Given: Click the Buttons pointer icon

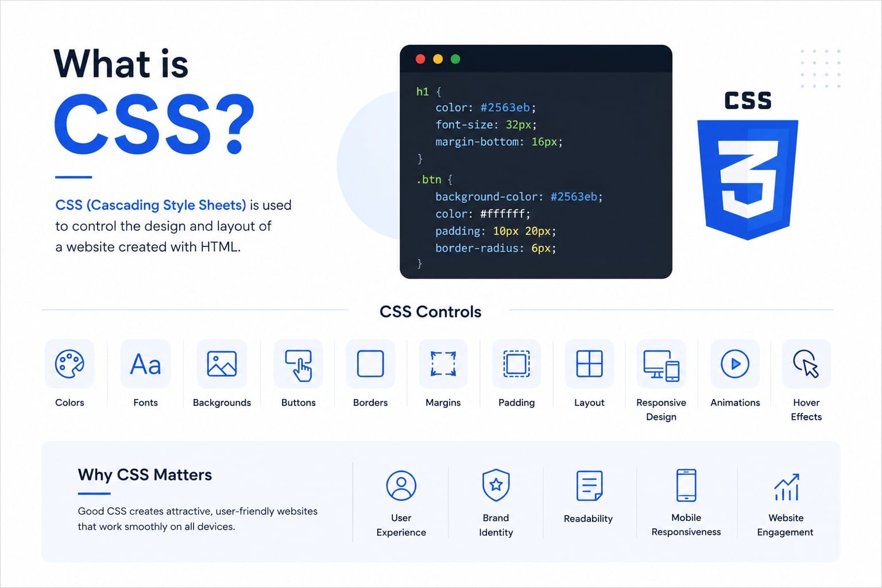Looking at the screenshot, I should [x=299, y=365].
